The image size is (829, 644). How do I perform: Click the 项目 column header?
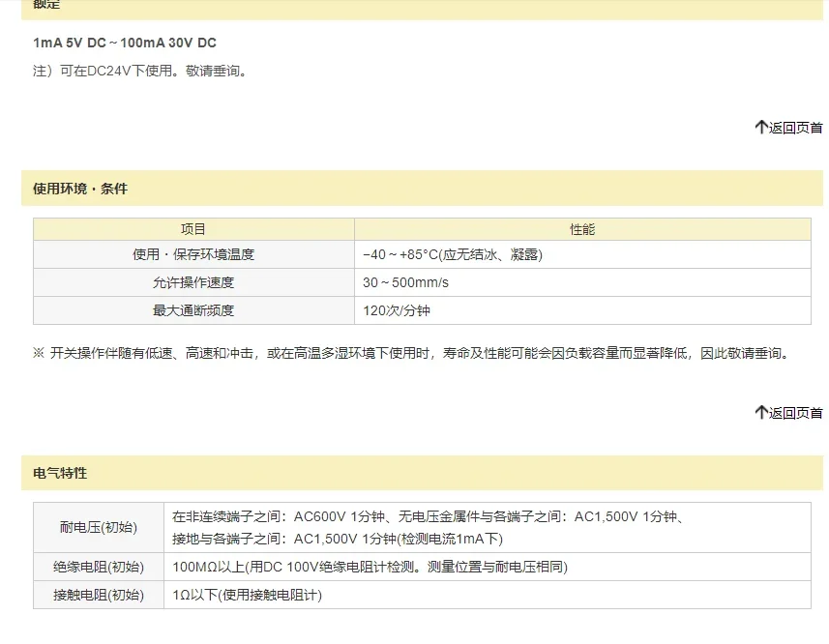coord(192,229)
